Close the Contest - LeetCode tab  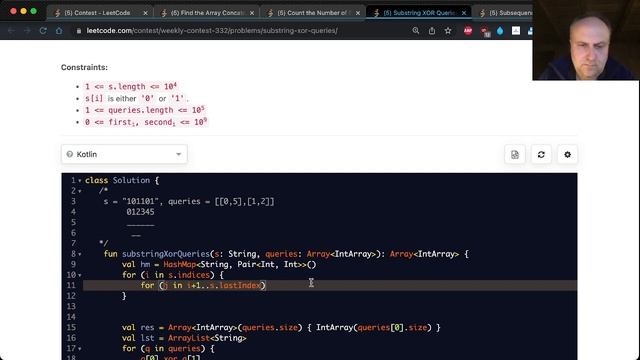[x=145, y=13]
